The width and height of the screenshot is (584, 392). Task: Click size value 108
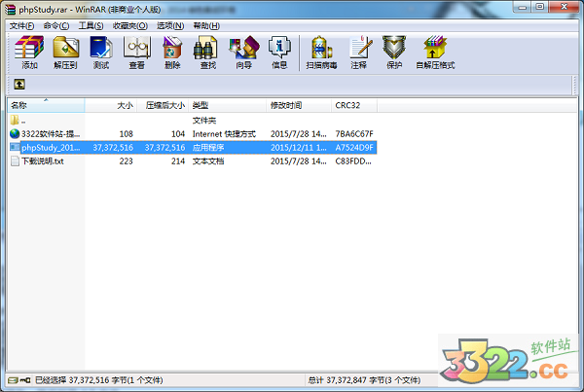127,133
